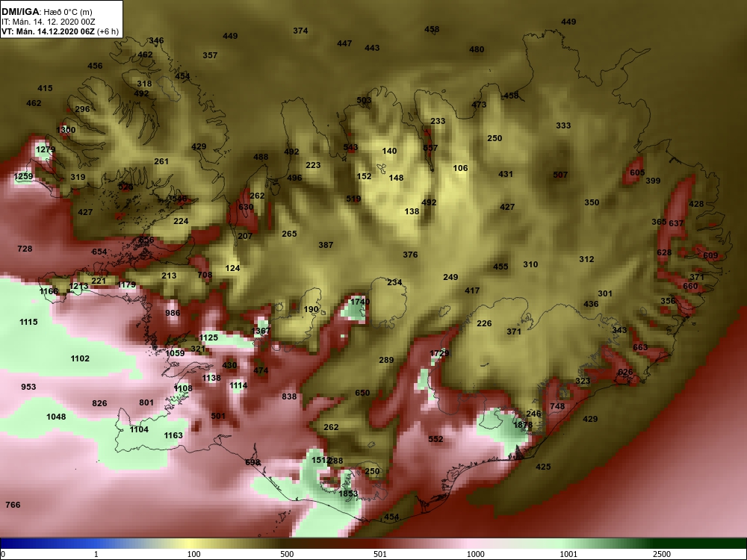Click the map value 1102

point(80,358)
